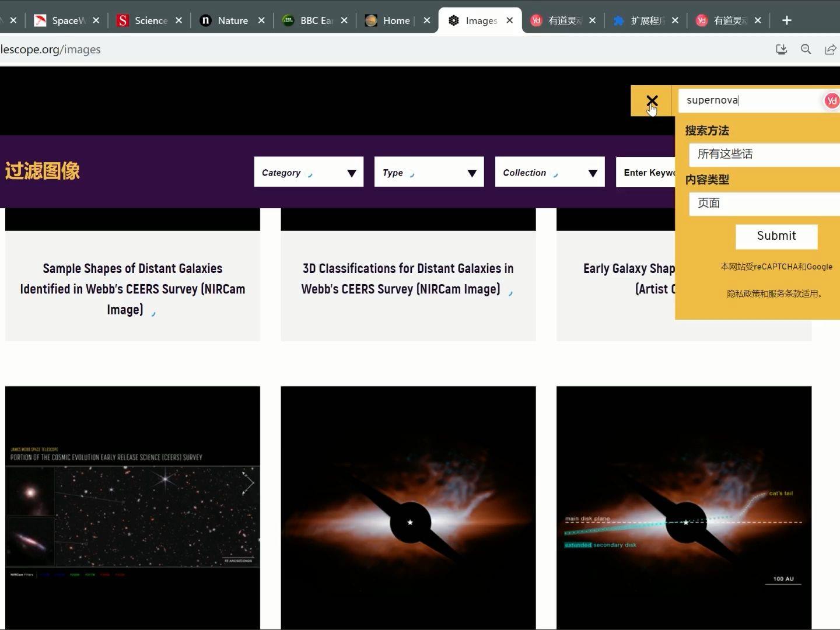The width and height of the screenshot is (840, 630).
Task: Open a new browser tab
Action: coord(787,20)
